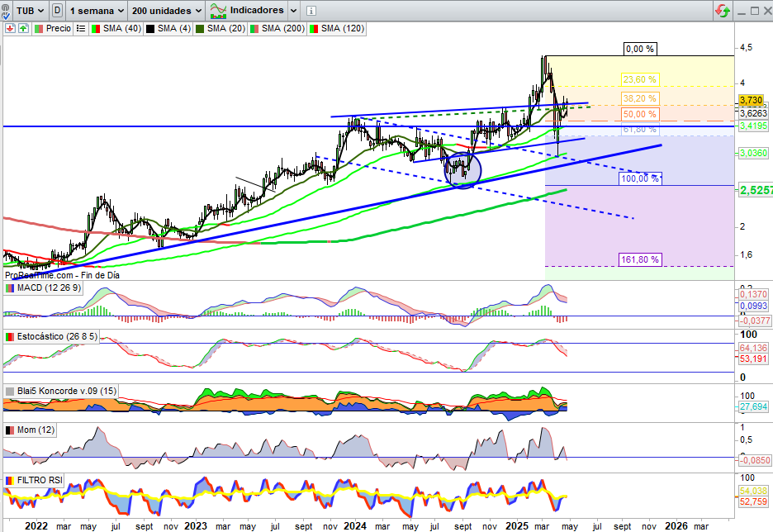
Task: Click the SMA (20) dark green swatch
Action: pyautogui.click(x=200, y=29)
